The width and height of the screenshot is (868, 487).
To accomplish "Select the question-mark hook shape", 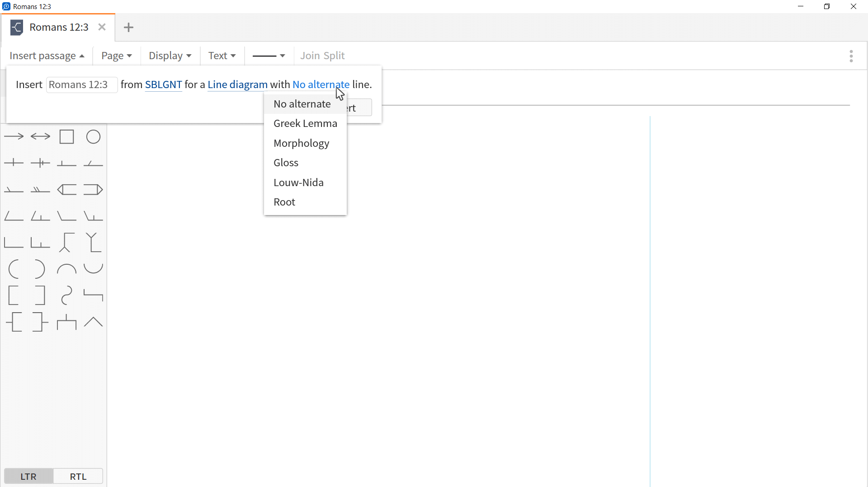I will [x=66, y=295].
